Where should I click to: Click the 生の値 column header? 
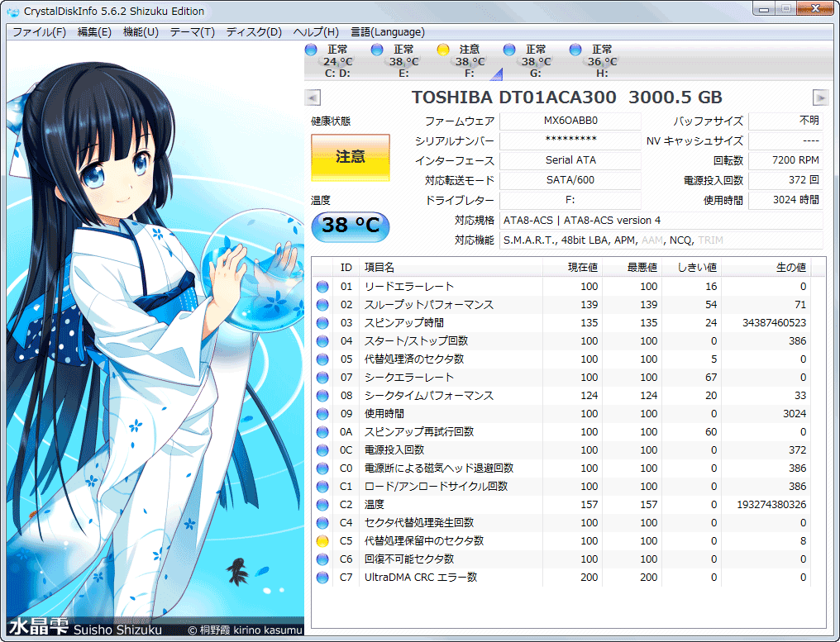pyautogui.click(x=766, y=267)
